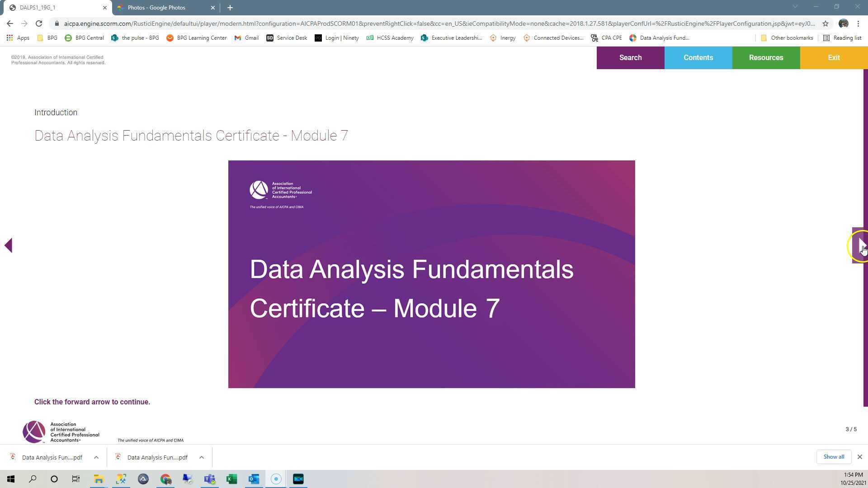
Task: Click the address bar URL field
Action: (439, 23)
